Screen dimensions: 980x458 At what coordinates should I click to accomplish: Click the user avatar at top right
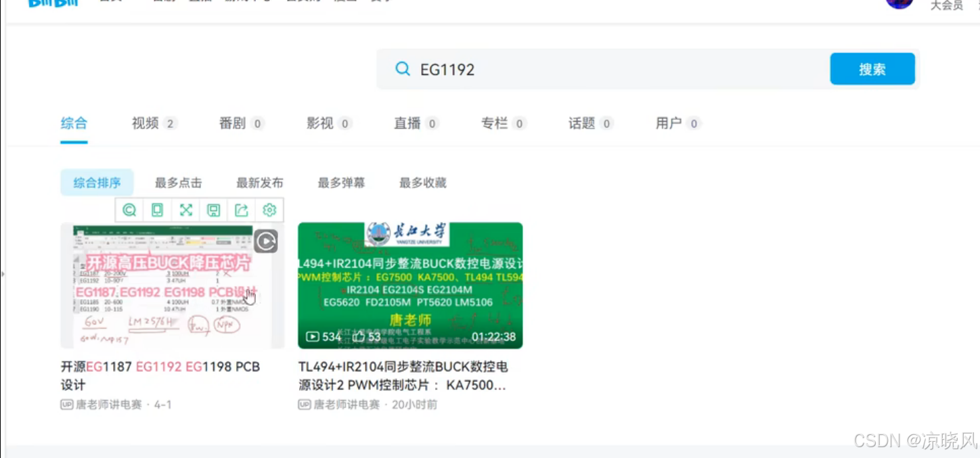pos(899,3)
